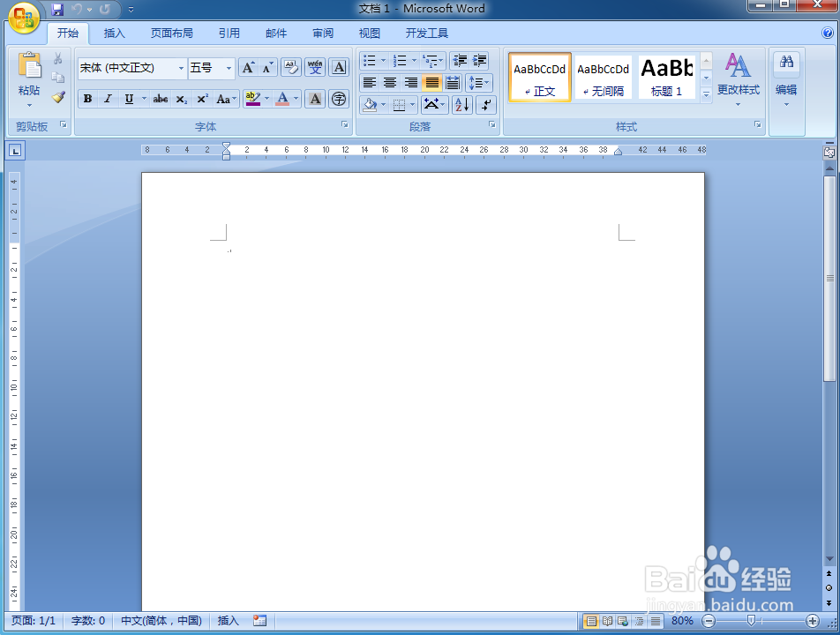Save document via Quick Access icon

point(57,10)
